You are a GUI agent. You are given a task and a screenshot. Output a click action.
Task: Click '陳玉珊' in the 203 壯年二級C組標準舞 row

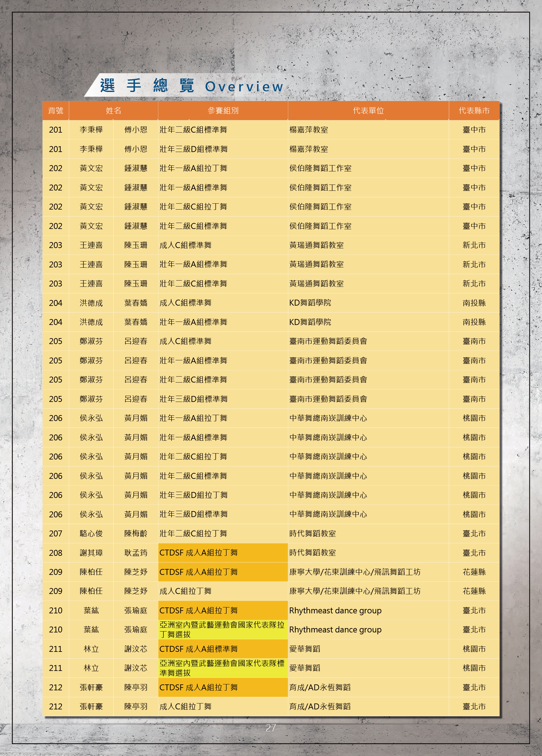(x=136, y=284)
